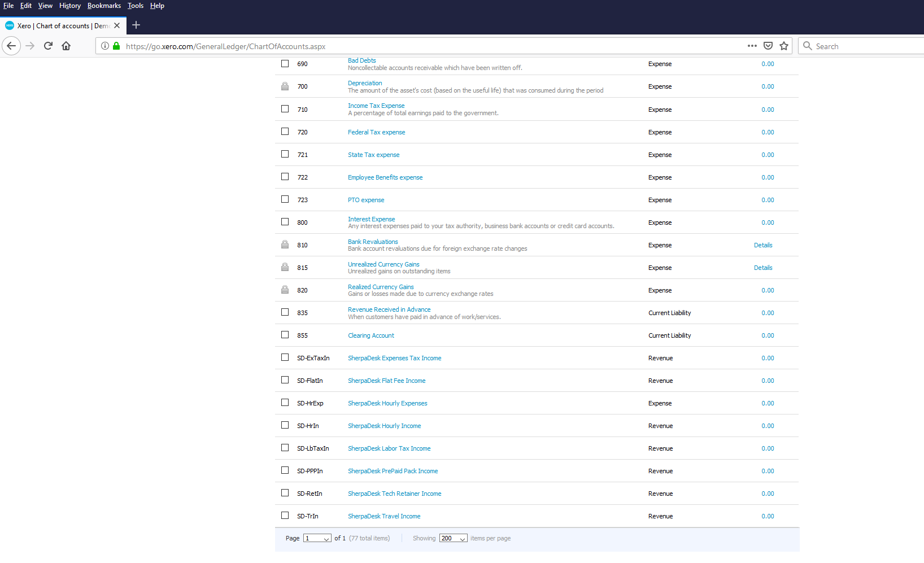
Task: Open the page number dropdown
Action: (317, 538)
